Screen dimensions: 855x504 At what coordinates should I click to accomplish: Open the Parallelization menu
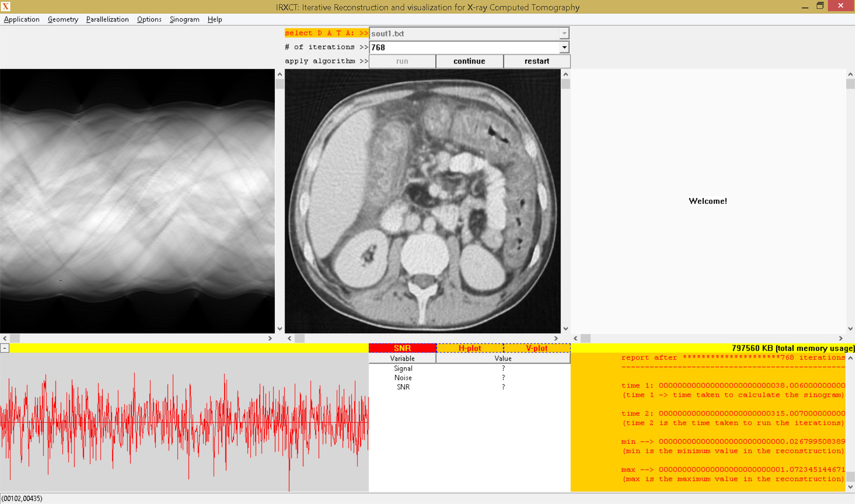(107, 19)
